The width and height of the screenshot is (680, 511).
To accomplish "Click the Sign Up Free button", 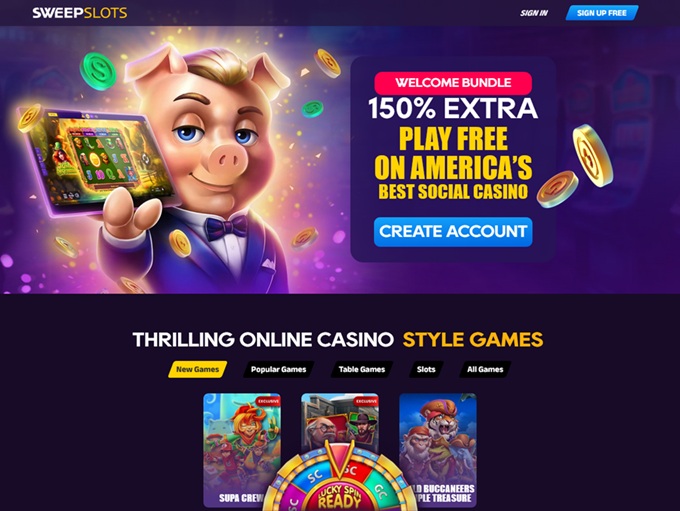I will [x=602, y=13].
